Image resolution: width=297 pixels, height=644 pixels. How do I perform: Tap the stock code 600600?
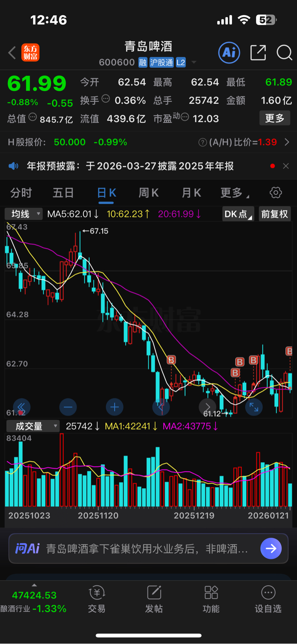(x=117, y=62)
